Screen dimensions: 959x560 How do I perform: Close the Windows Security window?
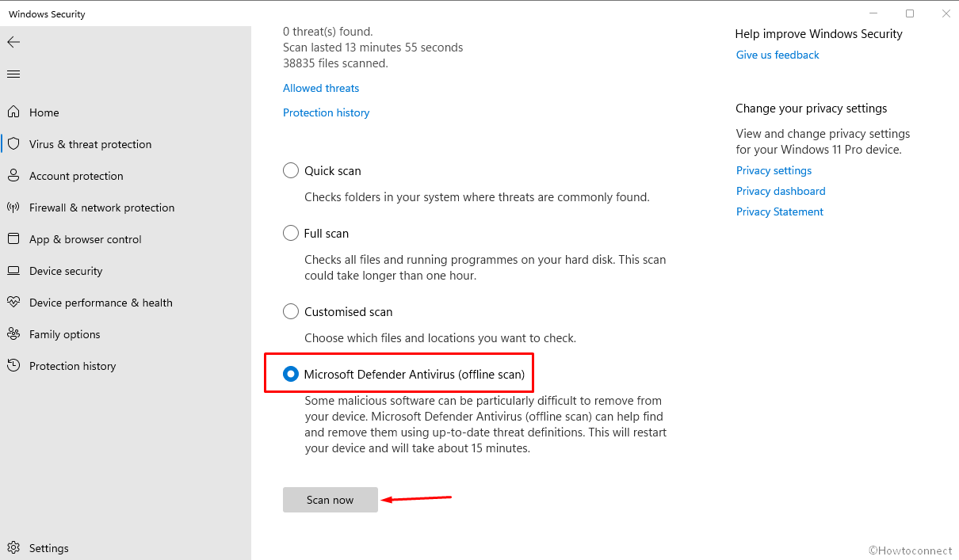coord(946,13)
